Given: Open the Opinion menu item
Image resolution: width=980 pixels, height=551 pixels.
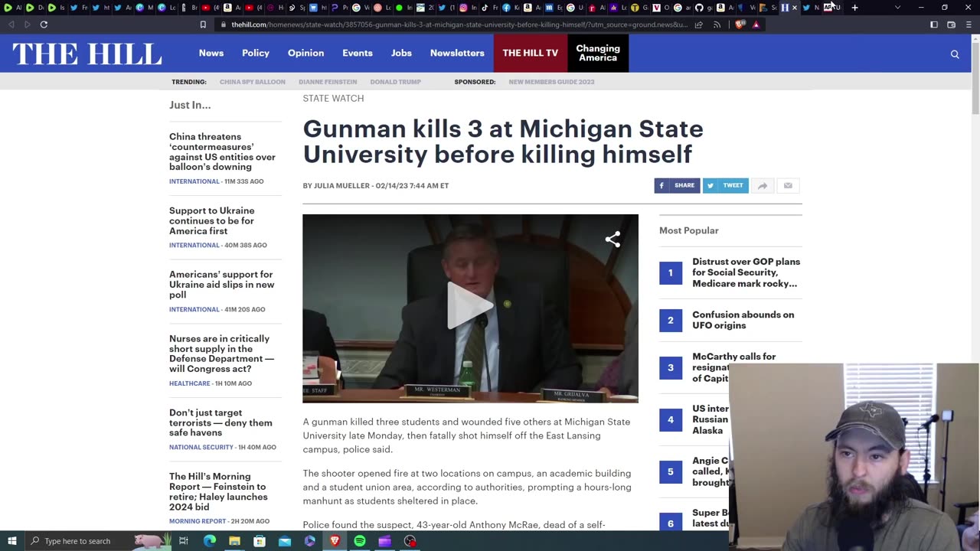Looking at the screenshot, I should tap(305, 53).
